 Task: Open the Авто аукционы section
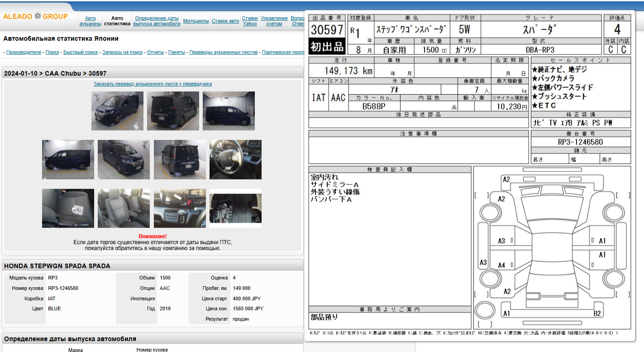pyautogui.click(x=90, y=21)
